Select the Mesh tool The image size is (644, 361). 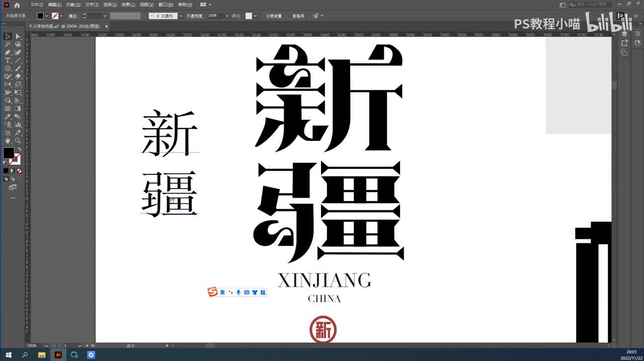tap(8, 109)
